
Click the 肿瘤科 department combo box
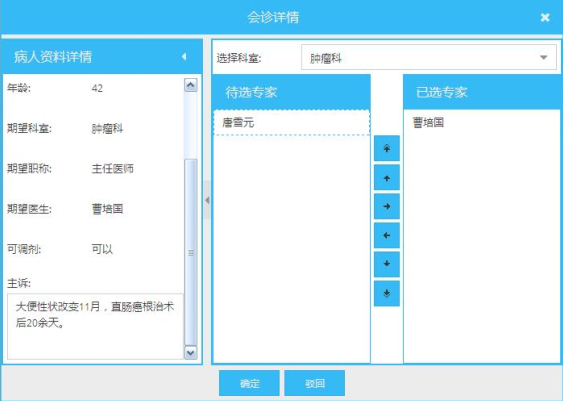[429, 57]
